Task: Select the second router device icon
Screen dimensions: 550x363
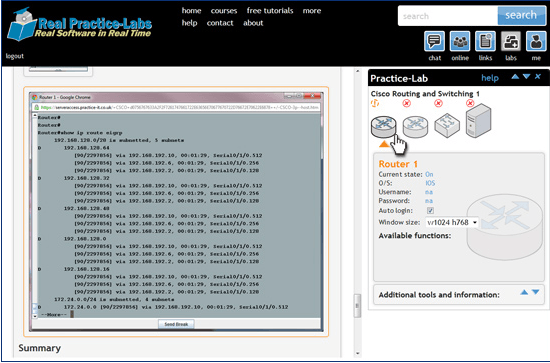Action: [415, 127]
